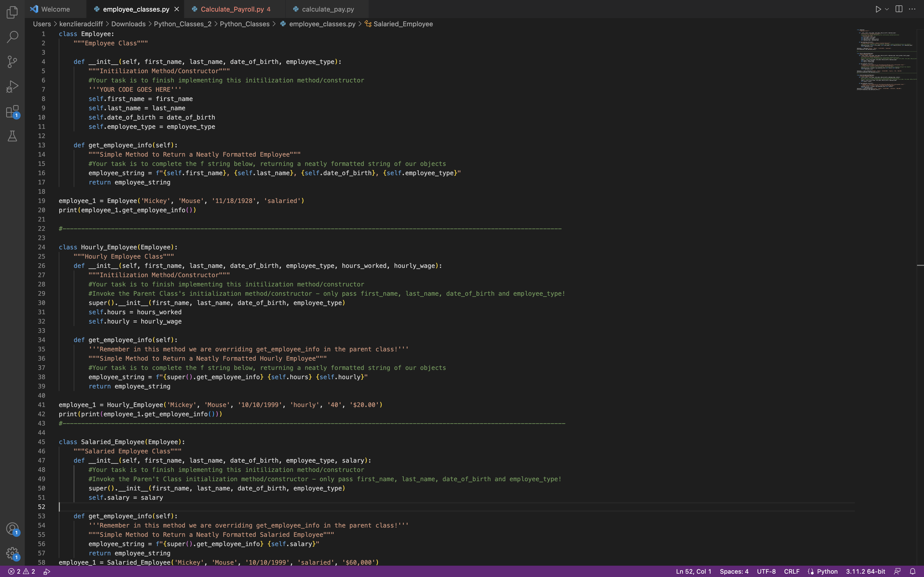
Task: Click the Spaces: 4 indentation setting
Action: pos(734,571)
